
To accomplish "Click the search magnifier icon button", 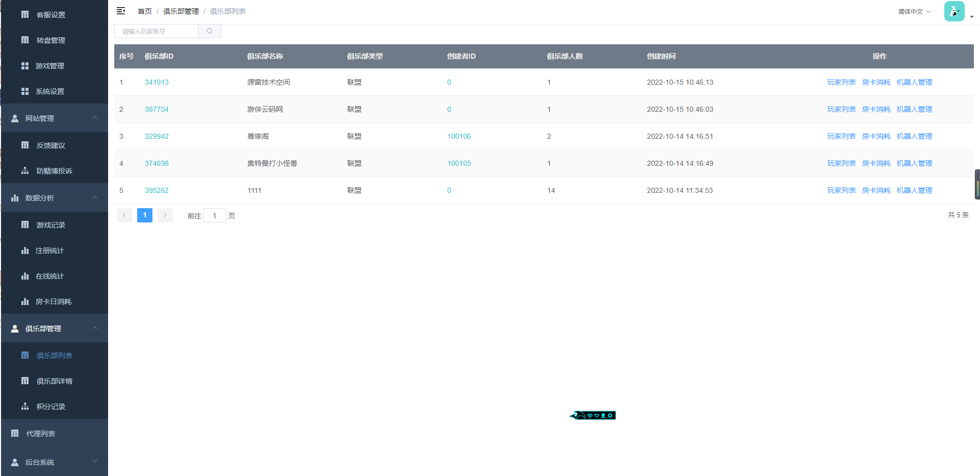I will pyautogui.click(x=210, y=31).
